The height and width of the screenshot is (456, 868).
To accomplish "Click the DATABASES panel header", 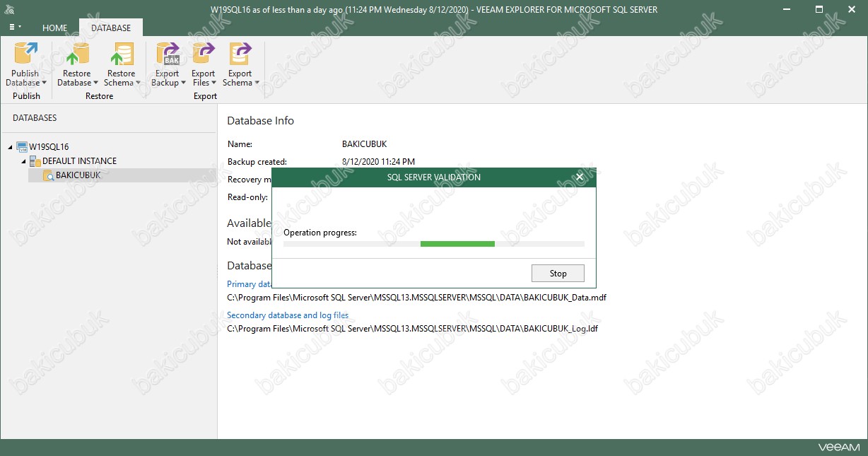I will click(x=35, y=118).
